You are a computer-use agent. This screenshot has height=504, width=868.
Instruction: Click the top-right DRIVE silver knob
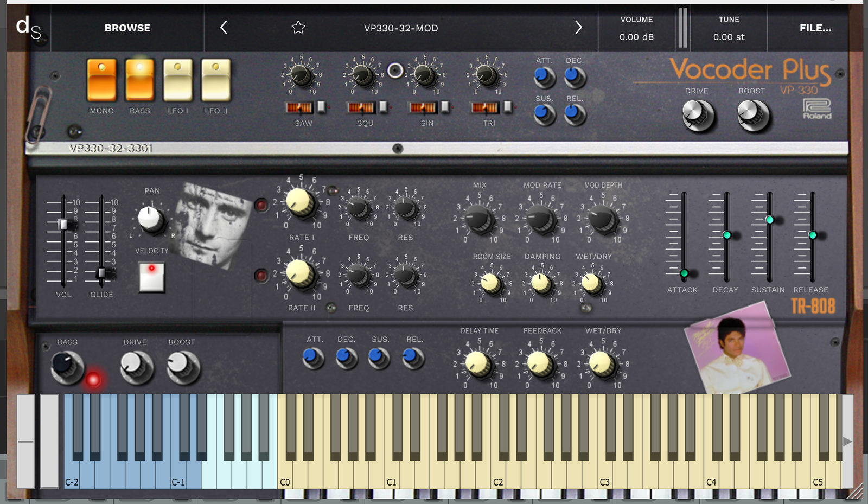click(x=697, y=114)
